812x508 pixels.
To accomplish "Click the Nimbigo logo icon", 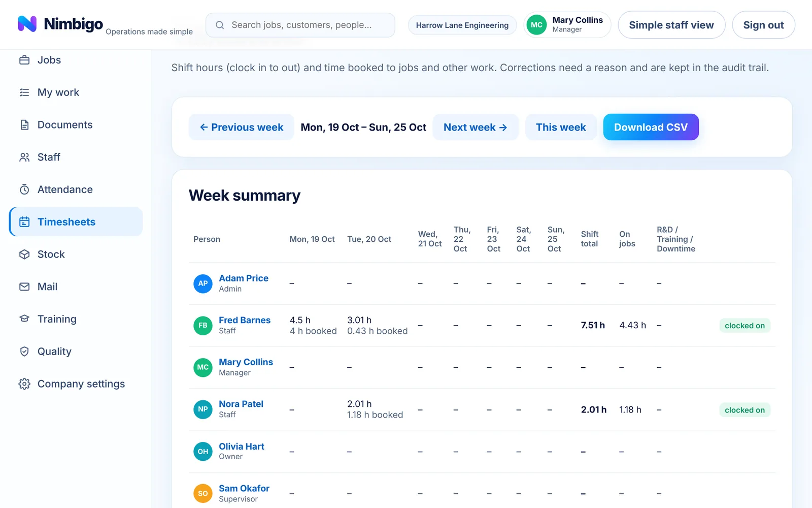I will point(27,24).
